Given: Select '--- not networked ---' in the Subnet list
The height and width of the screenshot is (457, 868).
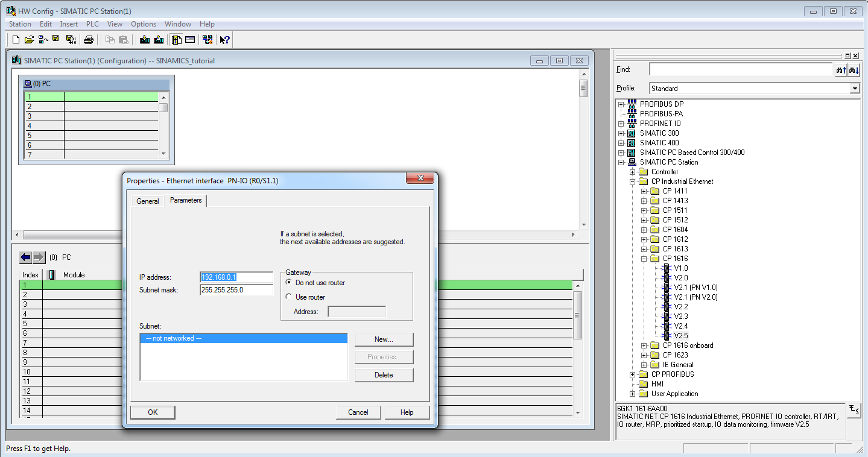Looking at the screenshot, I should (x=244, y=338).
